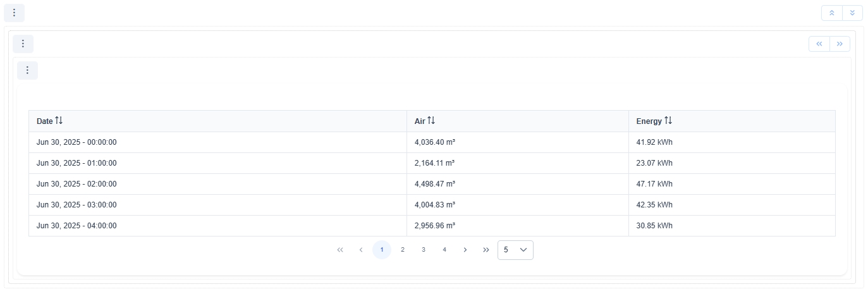Jump to first page of table
This screenshot has width=868, height=289.
coord(340,250)
